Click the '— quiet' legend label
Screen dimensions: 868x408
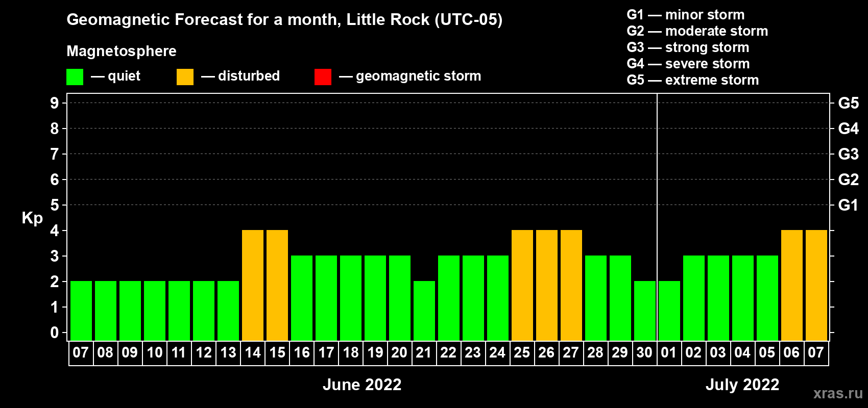[x=116, y=76]
